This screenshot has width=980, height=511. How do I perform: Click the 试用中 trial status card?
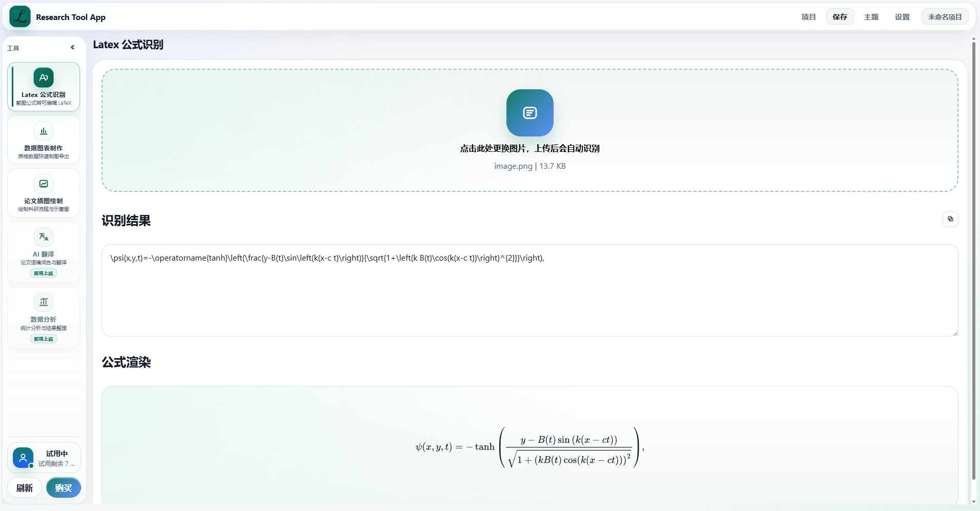[x=44, y=458]
